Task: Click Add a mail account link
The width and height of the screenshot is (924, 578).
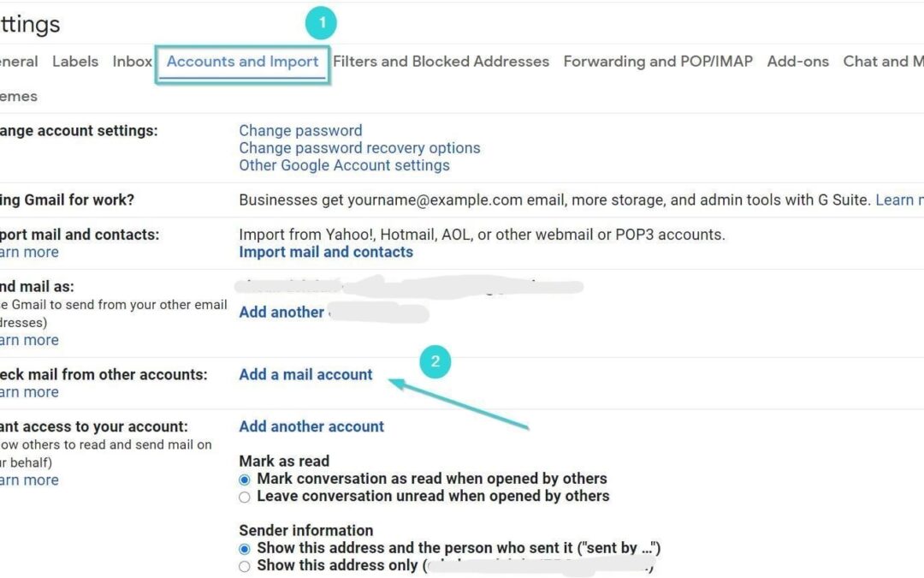Action: (305, 374)
